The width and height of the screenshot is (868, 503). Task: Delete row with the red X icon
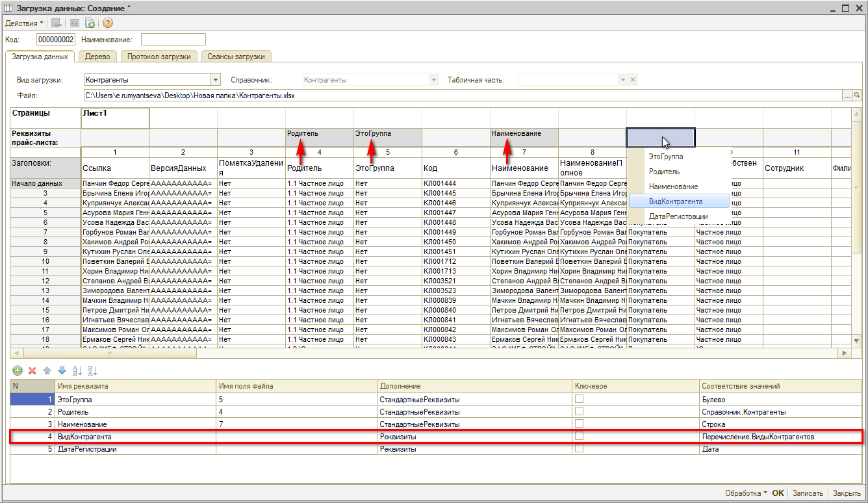pos(32,370)
